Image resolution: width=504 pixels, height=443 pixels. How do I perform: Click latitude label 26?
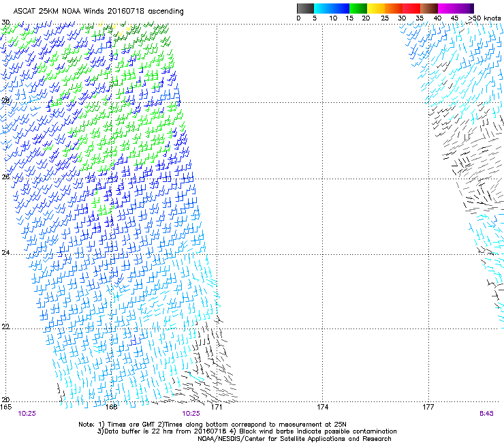(5, 177)
